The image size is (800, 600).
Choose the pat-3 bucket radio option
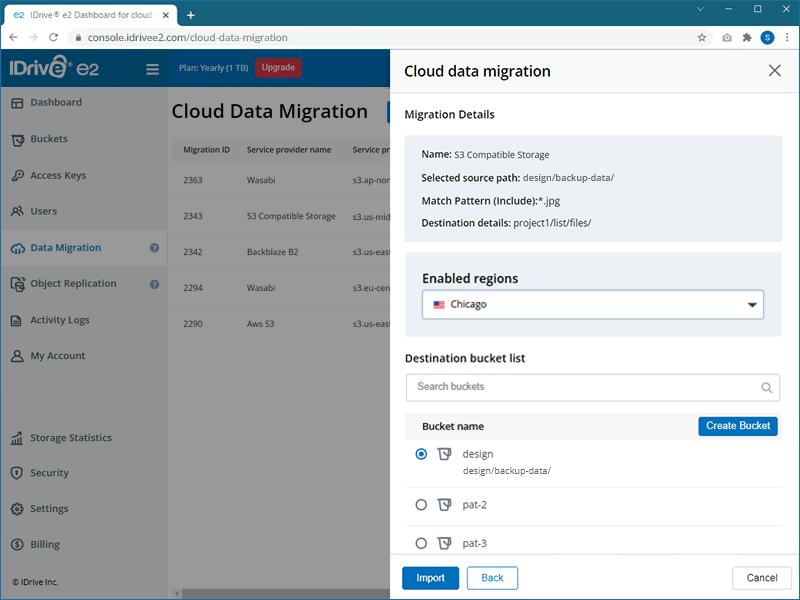pyautogui.click(x=421, y=543)
